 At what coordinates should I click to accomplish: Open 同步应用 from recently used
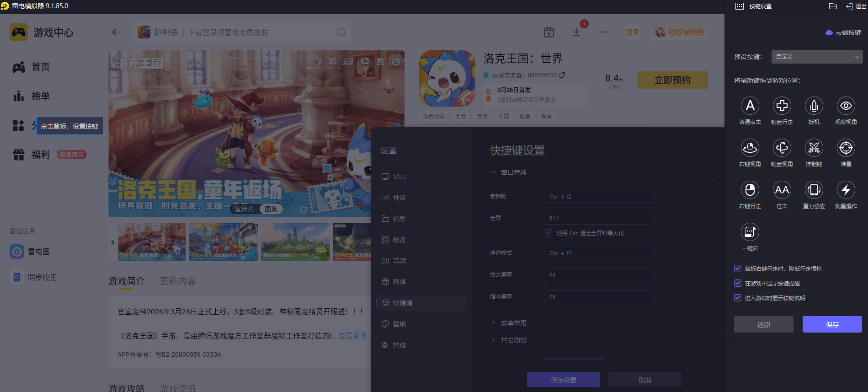(33, 277)
